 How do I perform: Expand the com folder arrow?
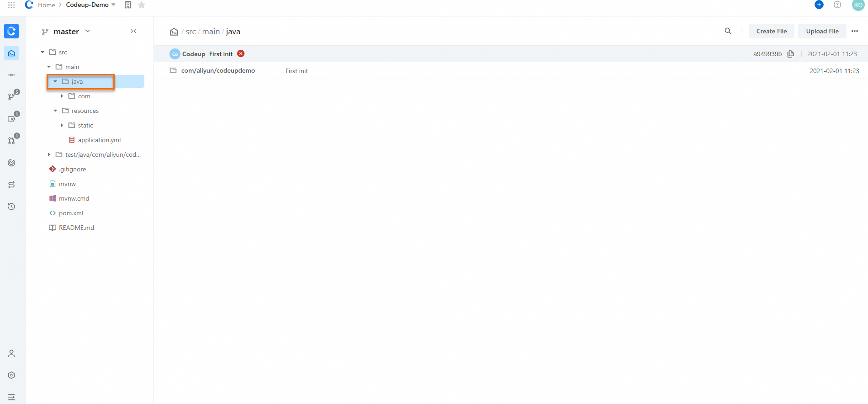62,96
